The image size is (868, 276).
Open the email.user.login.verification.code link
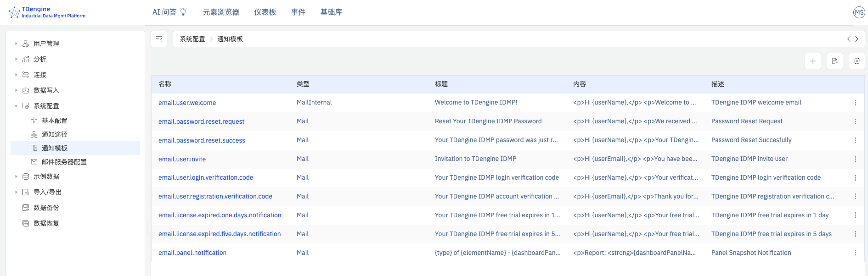[x=206, y=177]
